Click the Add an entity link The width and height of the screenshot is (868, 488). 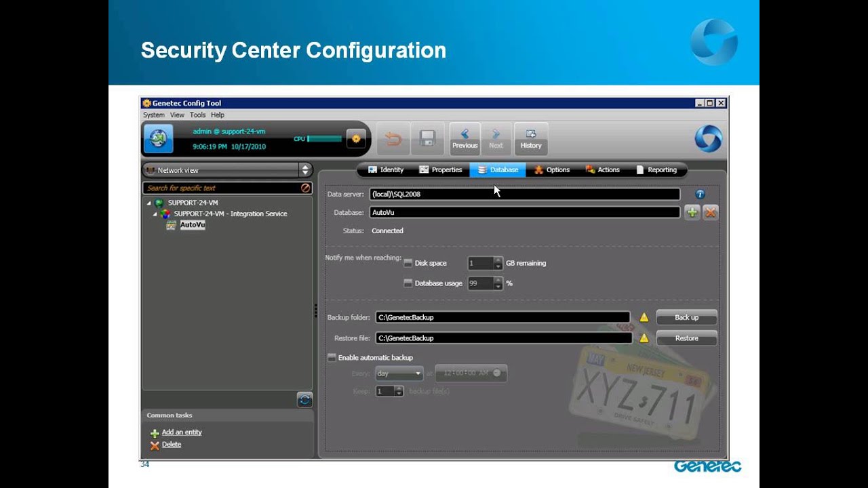(182, 432)
